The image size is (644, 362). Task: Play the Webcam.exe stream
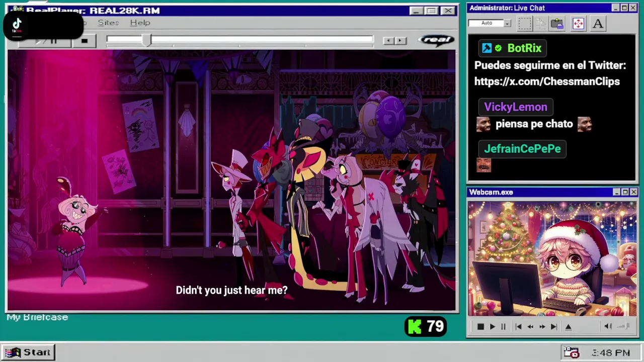pos(492,327)
